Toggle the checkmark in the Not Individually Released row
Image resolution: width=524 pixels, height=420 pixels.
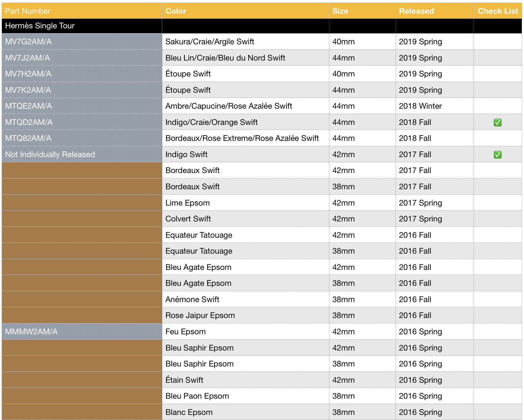point(497,155)
